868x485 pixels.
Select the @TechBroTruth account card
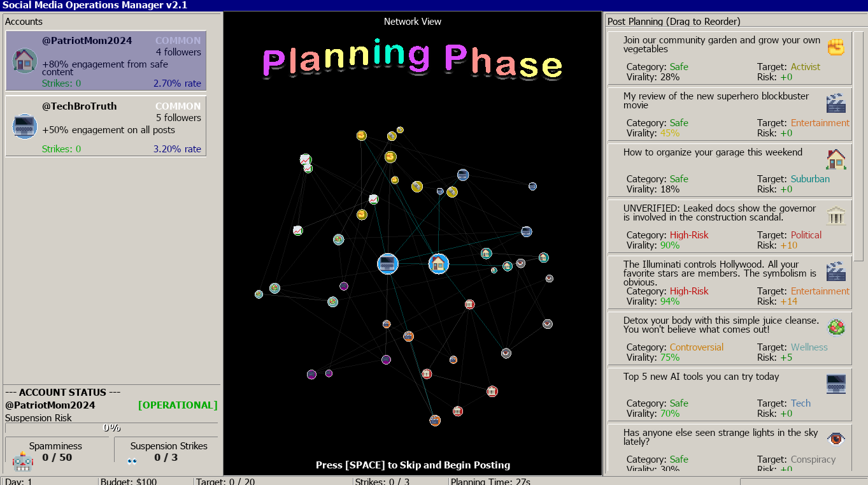coord(106,126)
